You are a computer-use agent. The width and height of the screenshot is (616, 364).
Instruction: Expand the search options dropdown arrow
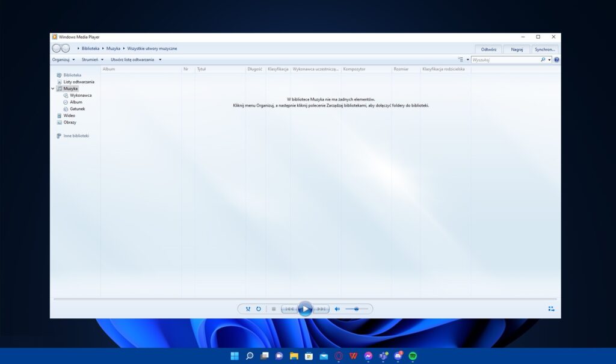tap(549, 60)
